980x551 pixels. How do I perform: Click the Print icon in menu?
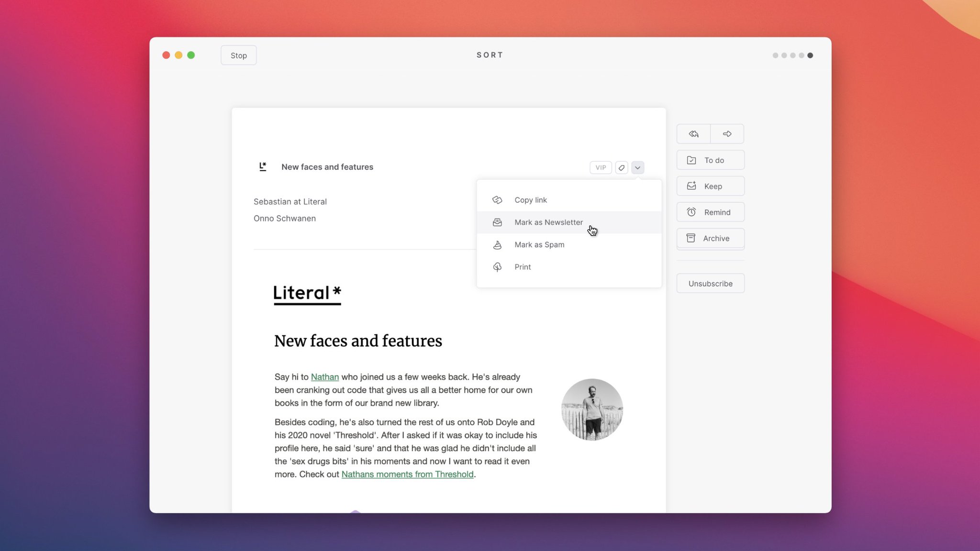click(497, 267)
